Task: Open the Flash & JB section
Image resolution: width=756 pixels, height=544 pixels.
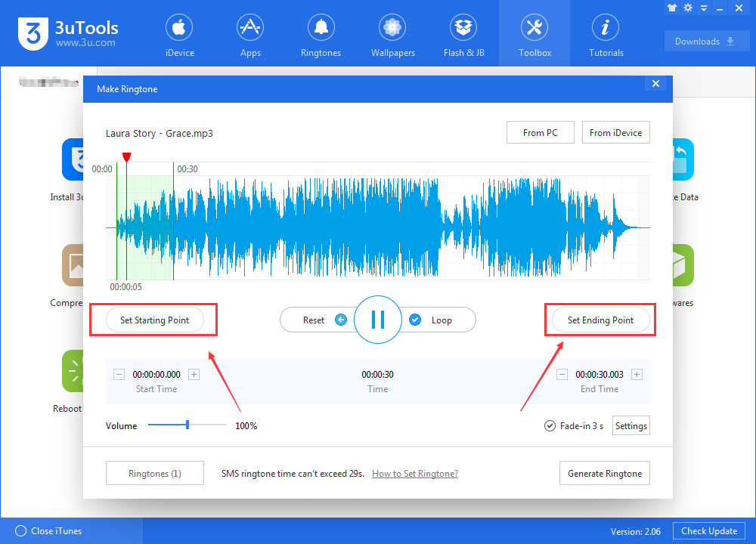Action: click(x=463, y=36)
